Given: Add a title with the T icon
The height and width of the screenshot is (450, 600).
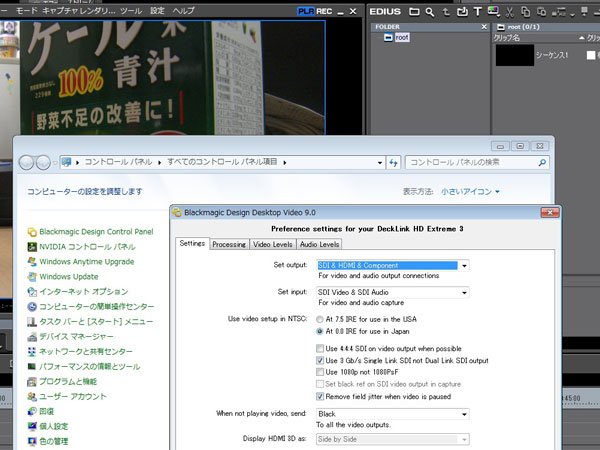Looking at the screenshot, I should click(478, 12).
